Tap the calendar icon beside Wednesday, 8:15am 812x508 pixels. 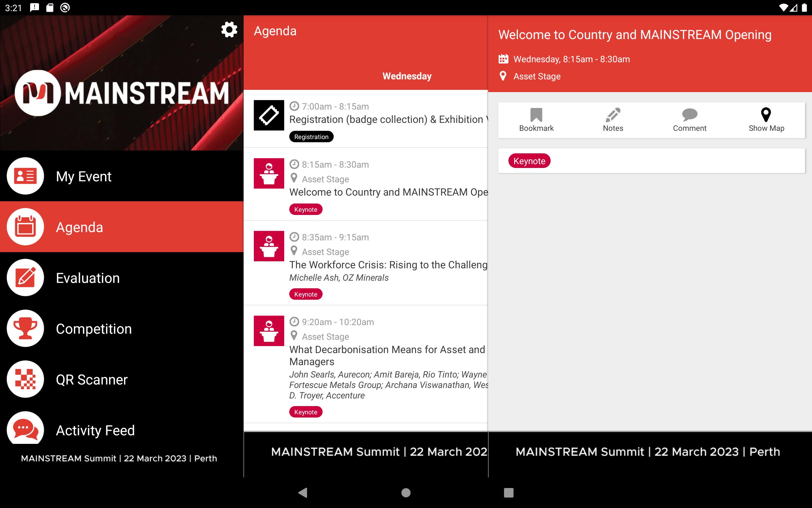click(503, 59)
